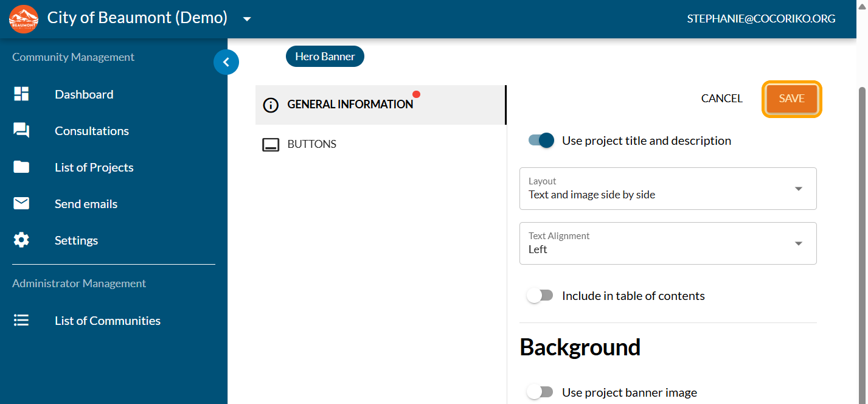Image resolution: width=868 pixels, height=404 pixels.
Task: Click the List of Projects folder icon
Action: click(x=21, y=167)
